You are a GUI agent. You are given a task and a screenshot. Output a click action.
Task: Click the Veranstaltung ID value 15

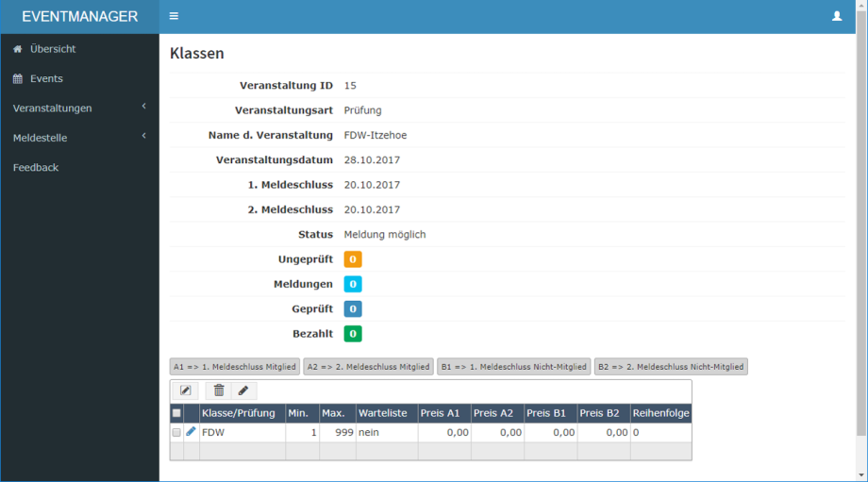pos(350,85)
